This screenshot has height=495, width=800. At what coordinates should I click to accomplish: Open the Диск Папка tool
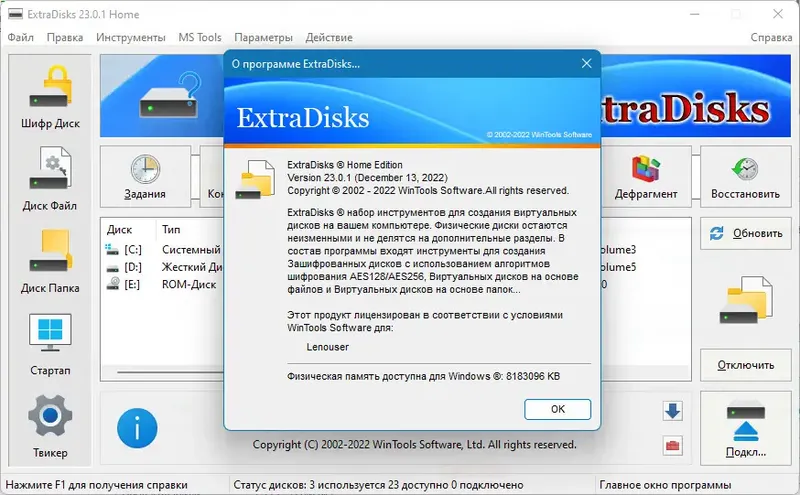(50, 261)
